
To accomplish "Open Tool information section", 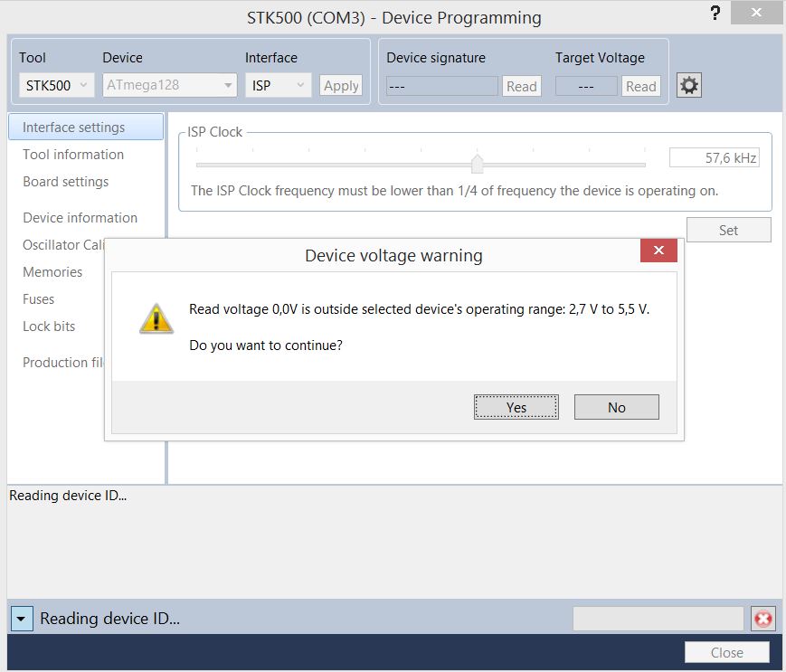I will pos(73,155).
